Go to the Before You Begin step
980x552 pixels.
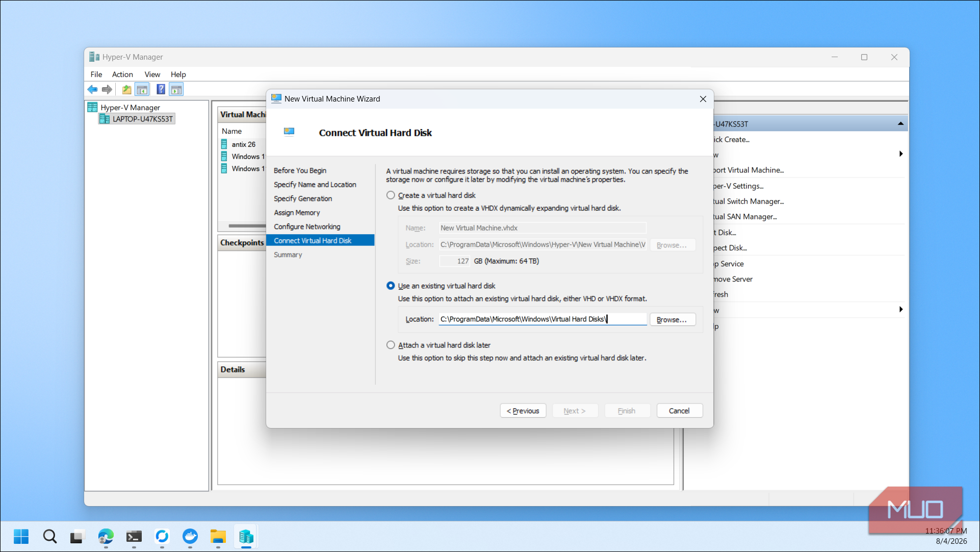pos(300,170)
